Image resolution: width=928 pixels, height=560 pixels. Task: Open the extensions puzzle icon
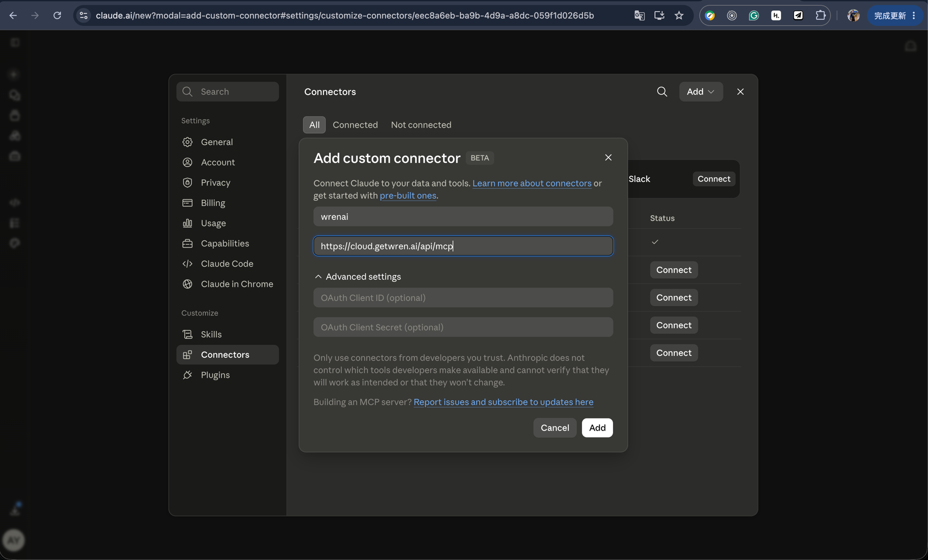(820, 15)
